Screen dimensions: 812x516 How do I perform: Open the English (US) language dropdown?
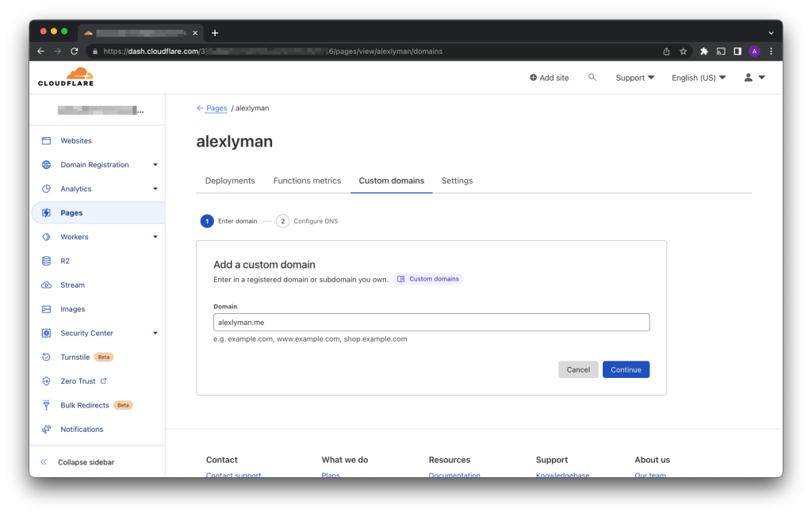tap(698, 78)
